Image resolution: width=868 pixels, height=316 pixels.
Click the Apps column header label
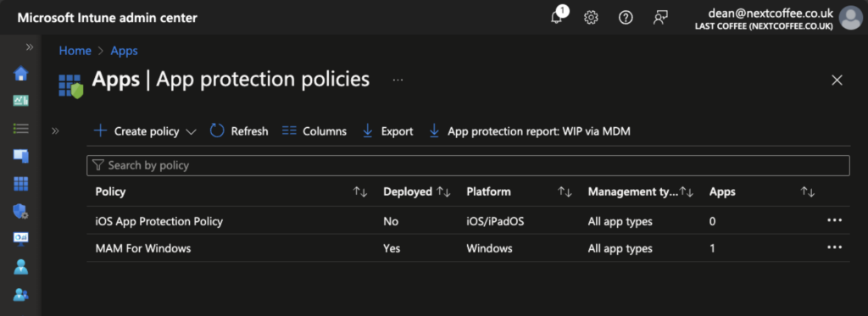(x=722, y=192)
